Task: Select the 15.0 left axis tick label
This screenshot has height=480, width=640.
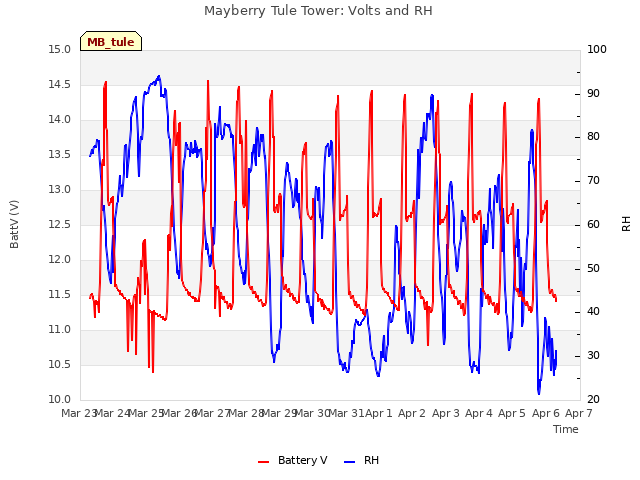Action: (x=60, y=50)
